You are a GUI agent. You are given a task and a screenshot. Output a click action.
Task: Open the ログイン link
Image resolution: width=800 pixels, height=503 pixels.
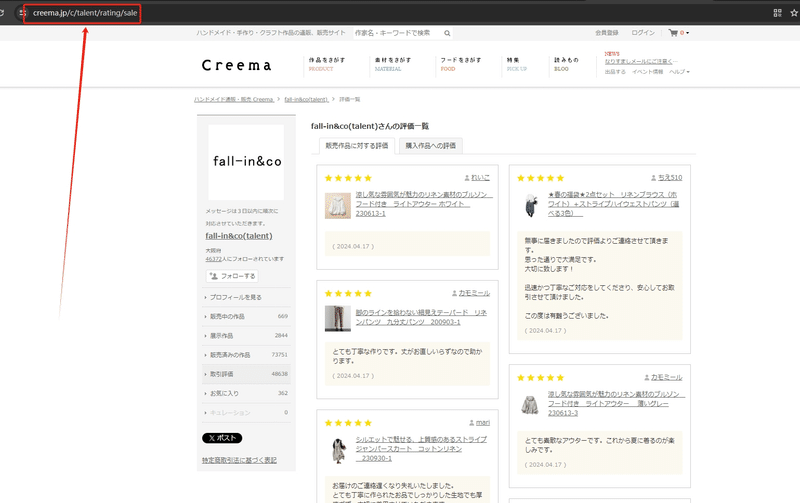tap(643, 33)
